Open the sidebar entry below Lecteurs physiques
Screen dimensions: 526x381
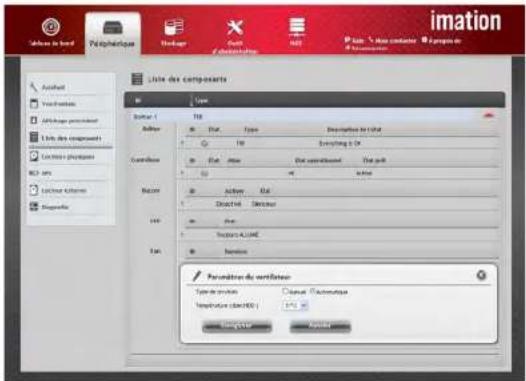click(40, 173)
